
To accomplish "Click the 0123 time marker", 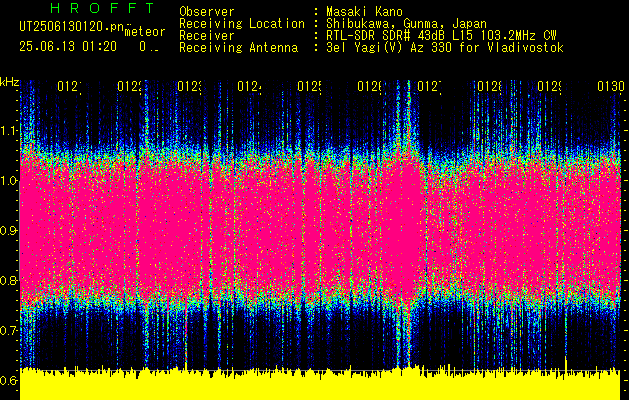I will 190,86.
